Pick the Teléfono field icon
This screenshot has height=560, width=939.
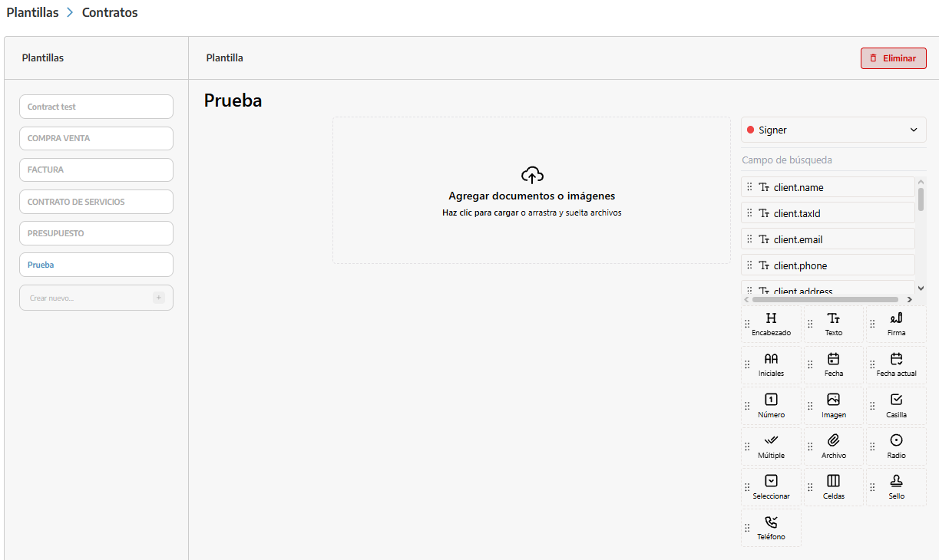coord(771,522)
